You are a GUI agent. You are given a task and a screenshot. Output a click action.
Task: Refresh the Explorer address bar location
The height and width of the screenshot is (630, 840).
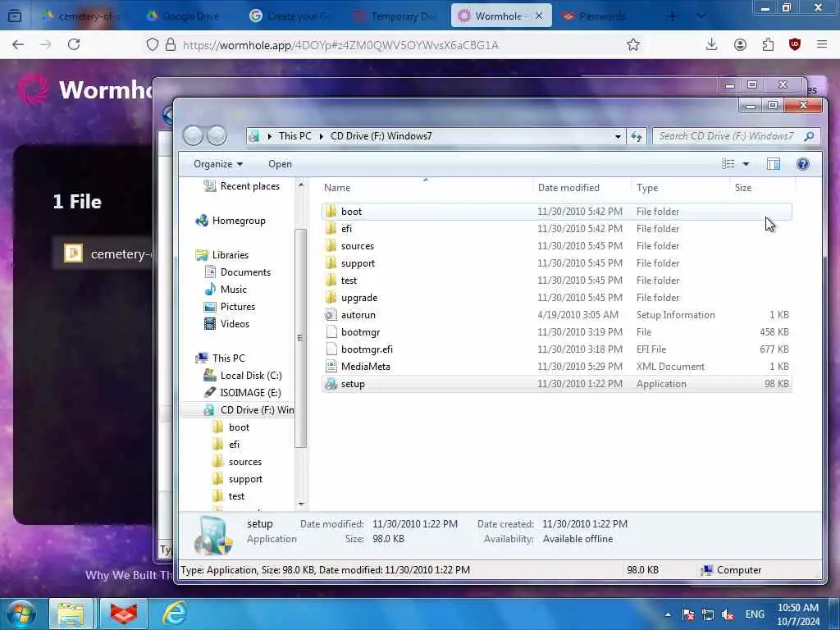[x=637, y=136]
